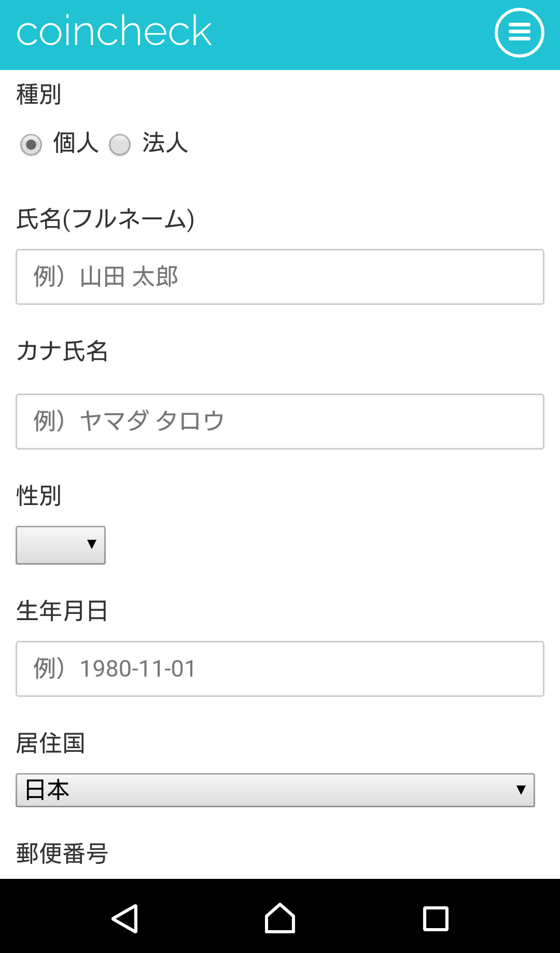Open the 居住国 country dropdown showing 日本

click(275, 790)
